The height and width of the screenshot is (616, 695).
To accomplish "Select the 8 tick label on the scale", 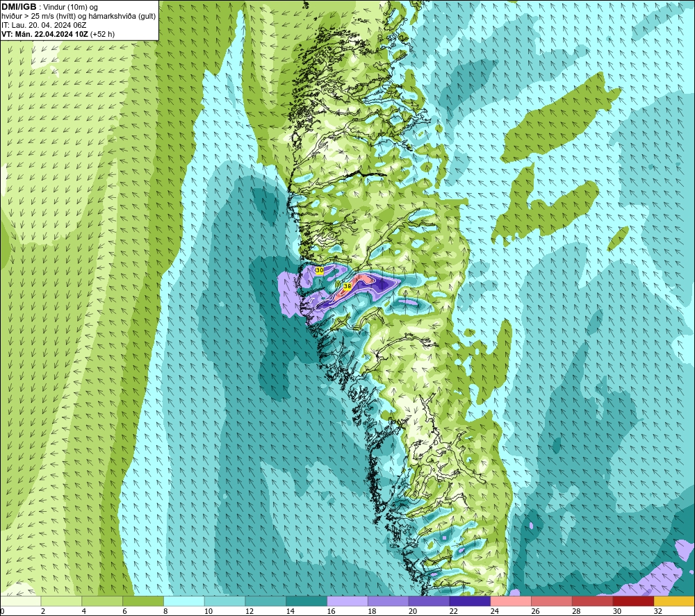I will click(165, 612).
